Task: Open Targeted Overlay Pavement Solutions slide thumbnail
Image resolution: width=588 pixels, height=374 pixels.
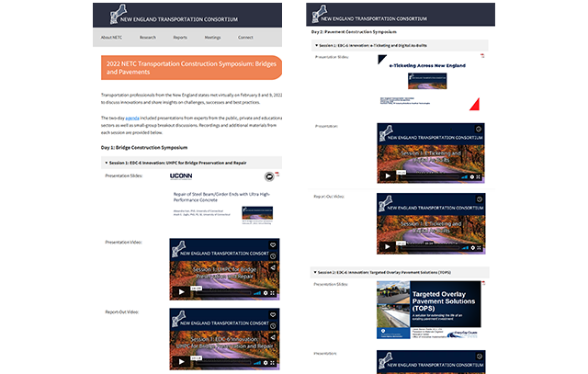Action: (x=429, y=310)
